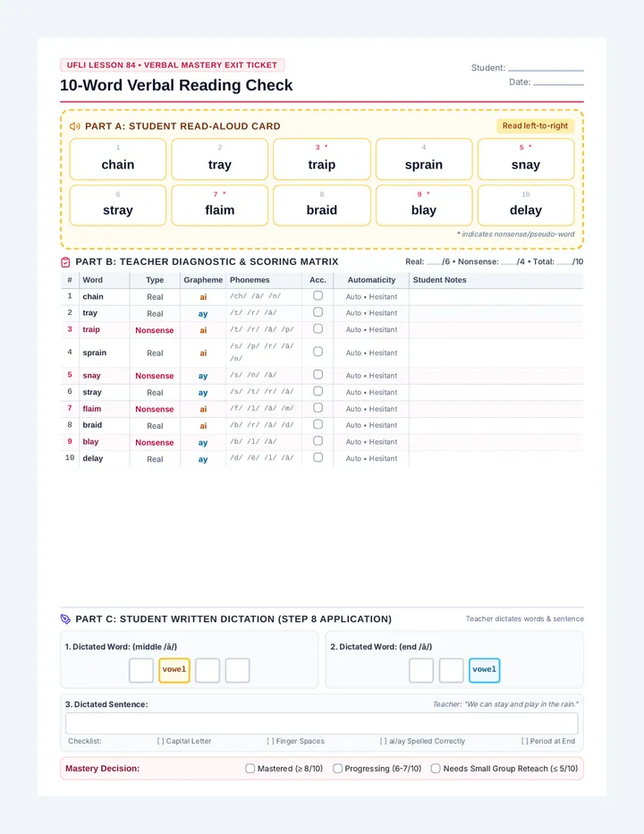
Task: Check the accuracy box for traip
Action: (x=318, y=328)
